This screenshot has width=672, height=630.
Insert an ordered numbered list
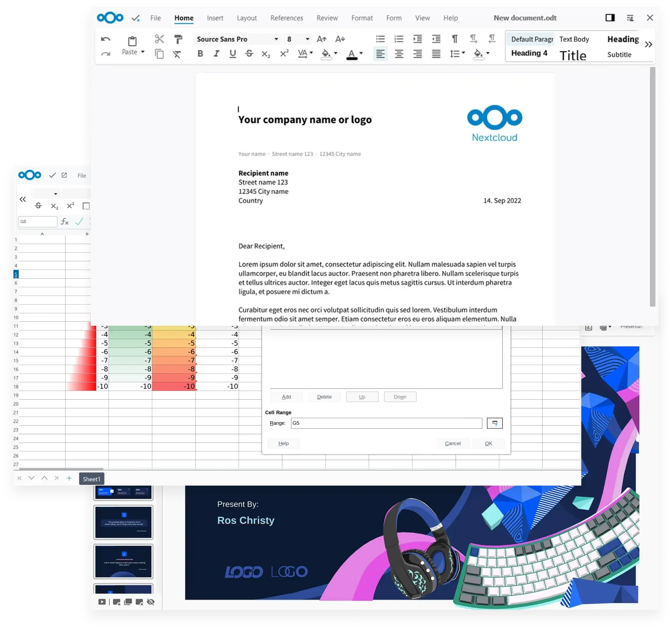tap(399, 39)
